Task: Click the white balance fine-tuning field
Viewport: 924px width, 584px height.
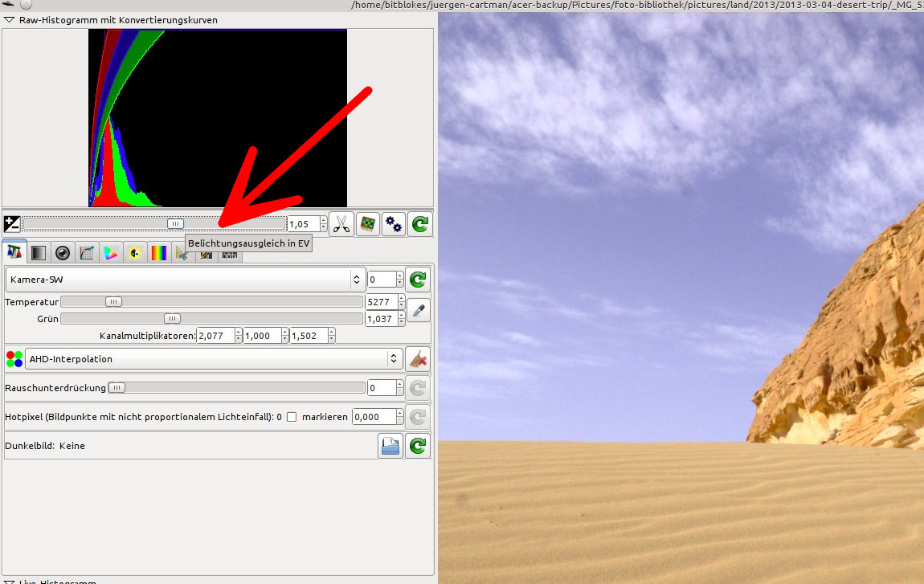Action: coord(382,280)
